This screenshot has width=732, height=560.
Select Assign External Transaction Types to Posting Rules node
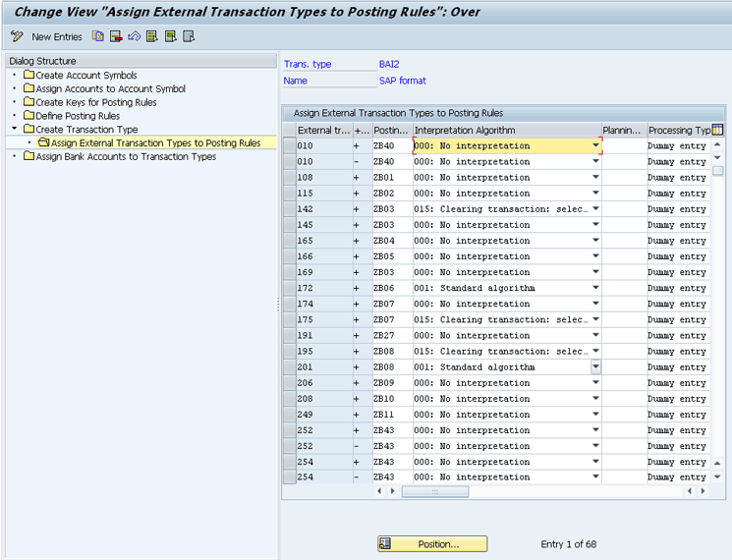coord(156,142)
